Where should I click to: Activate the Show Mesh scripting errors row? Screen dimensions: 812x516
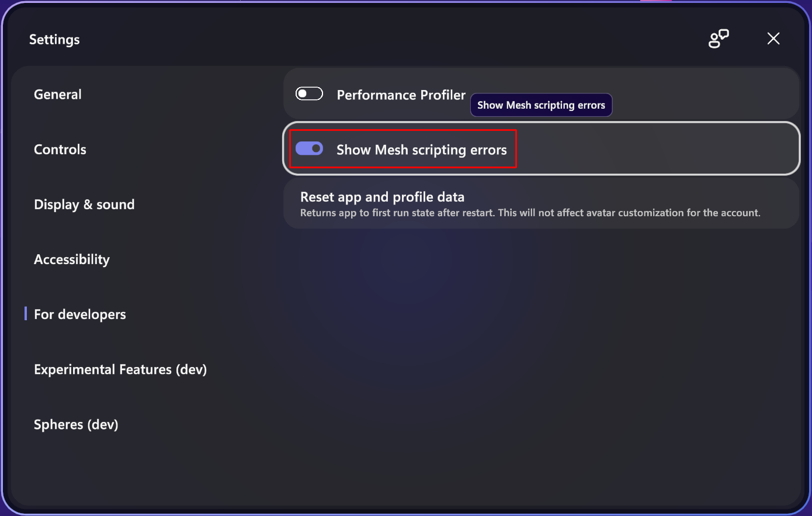point(421,150)
